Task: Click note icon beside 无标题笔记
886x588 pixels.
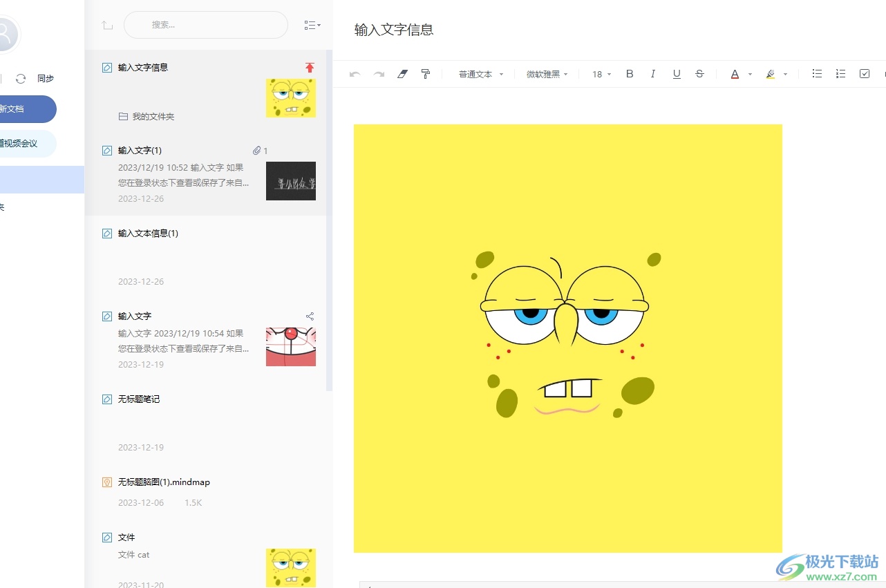Action: pyautogui.click(x=107, y=399)
